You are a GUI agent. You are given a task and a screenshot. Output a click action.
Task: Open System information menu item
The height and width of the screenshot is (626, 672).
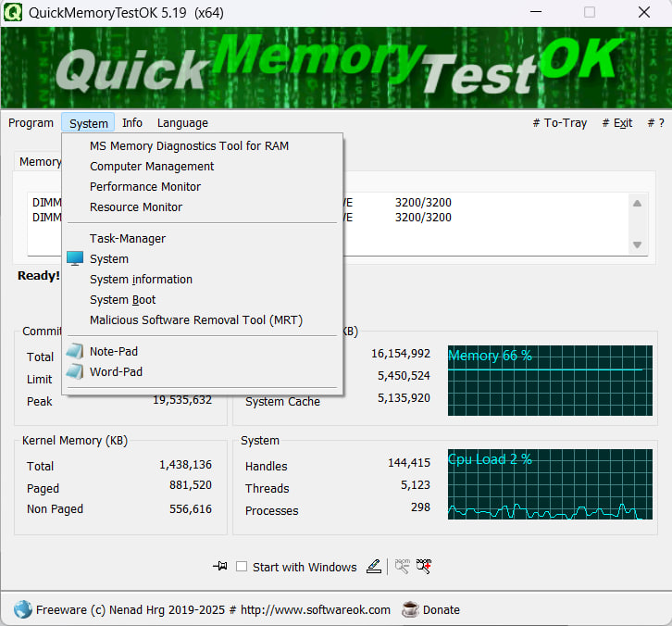coord(203,279)
